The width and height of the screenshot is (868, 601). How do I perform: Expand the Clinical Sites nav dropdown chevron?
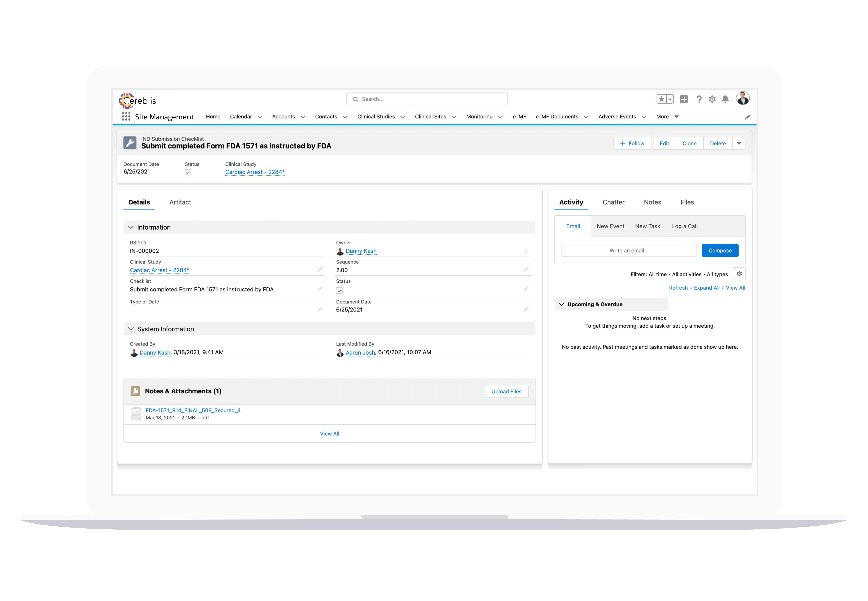click(x=454, y=117)
